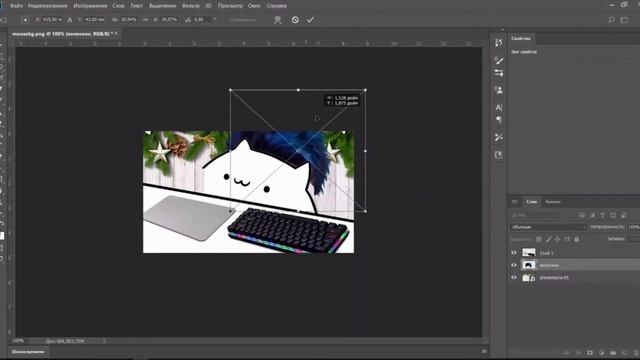Open the Просмотр menu
This screenshot has width=640, height=360.
(x=230, y=6)
